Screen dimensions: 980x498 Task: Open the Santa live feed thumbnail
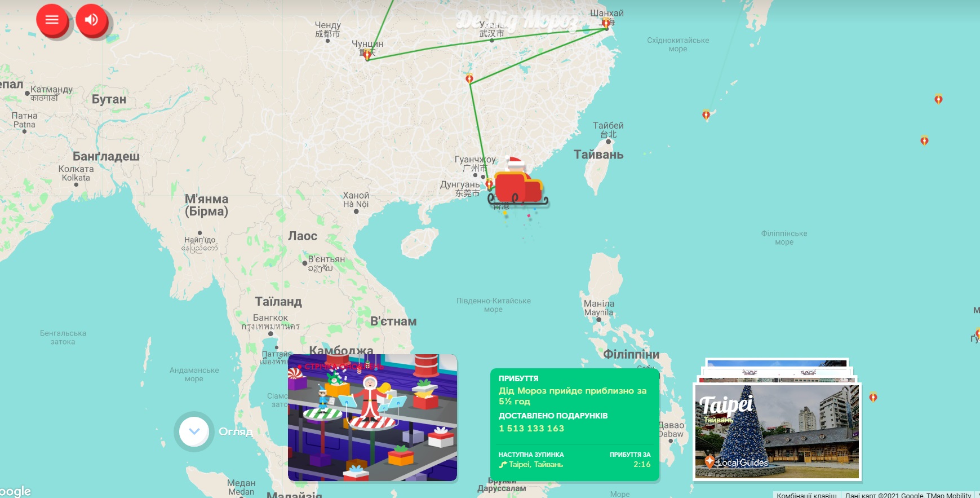pos(372,417)
